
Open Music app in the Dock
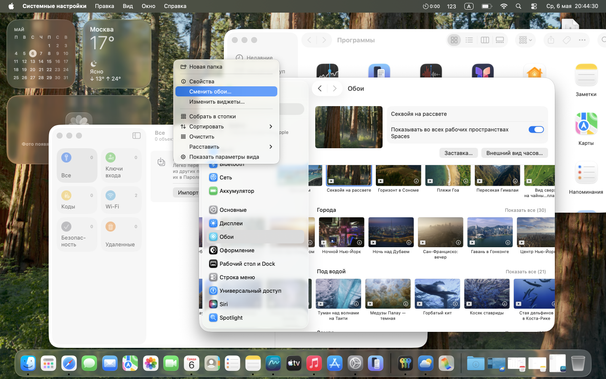[314, 364]
